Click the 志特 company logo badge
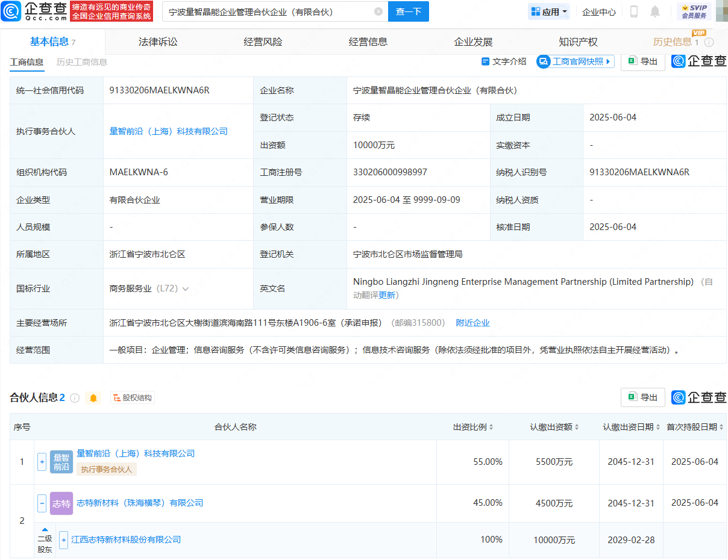The height and width of the screenshot is (560, 728). point(61,503)
